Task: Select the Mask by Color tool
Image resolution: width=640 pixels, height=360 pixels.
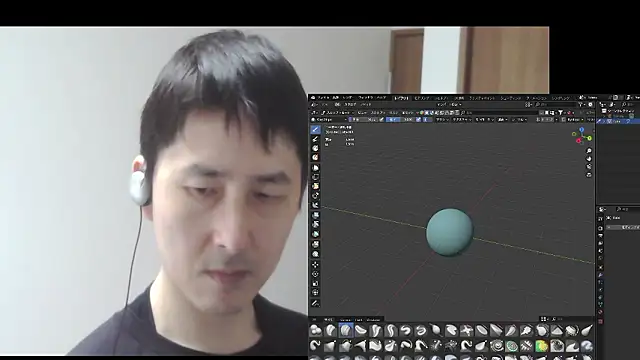Action: coord(315,254)
